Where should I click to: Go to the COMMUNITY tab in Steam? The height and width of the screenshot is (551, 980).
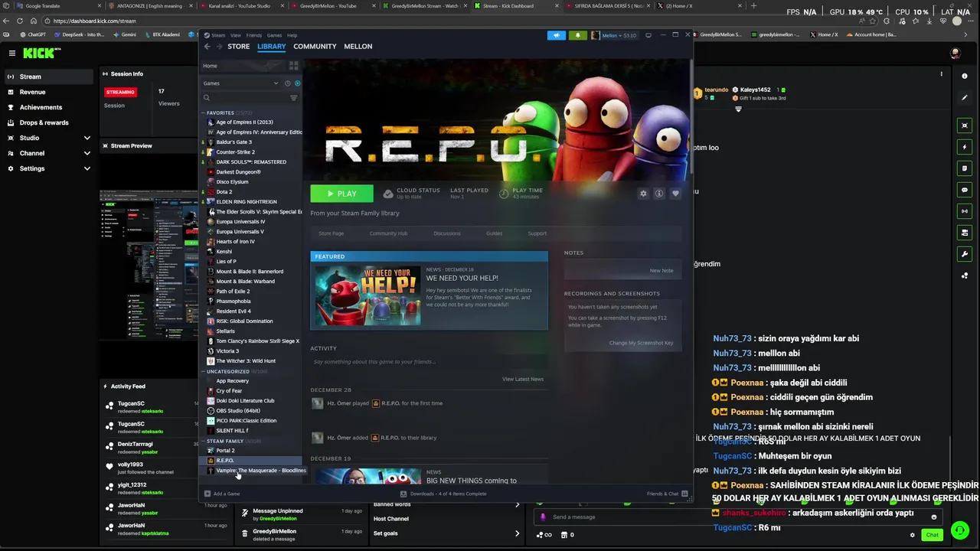315,47
